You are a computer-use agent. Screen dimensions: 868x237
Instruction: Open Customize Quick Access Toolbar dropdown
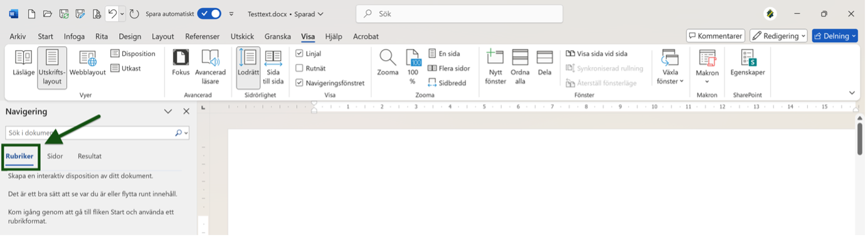tap(231, 14)
